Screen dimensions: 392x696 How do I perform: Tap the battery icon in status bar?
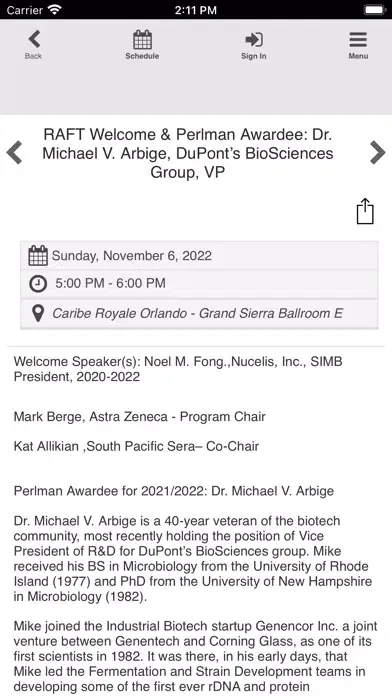point(375,9)
